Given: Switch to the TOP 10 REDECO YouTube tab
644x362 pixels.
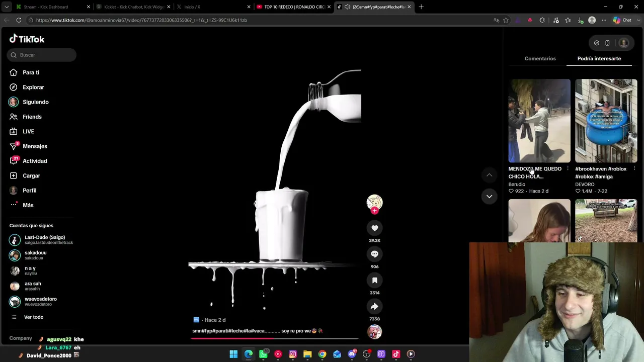Looking at the screenshot, I should click(293, 7).
